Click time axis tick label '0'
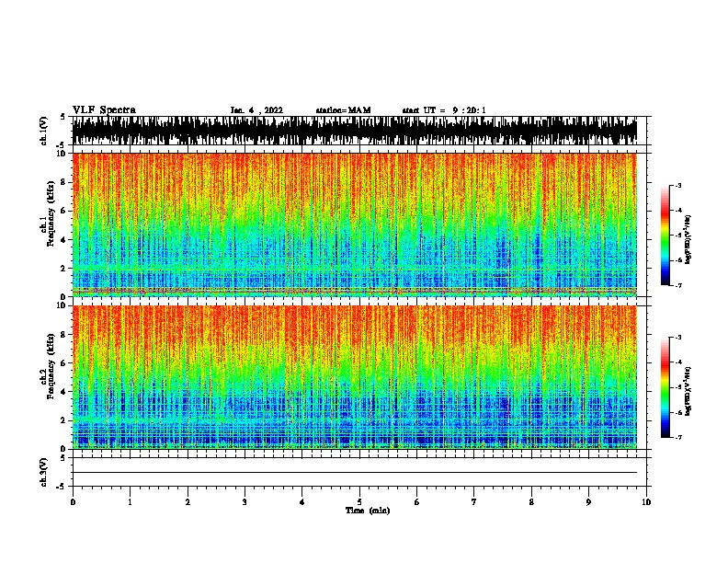728x563 pixels. pyautogui.click(x=73, y=502)
